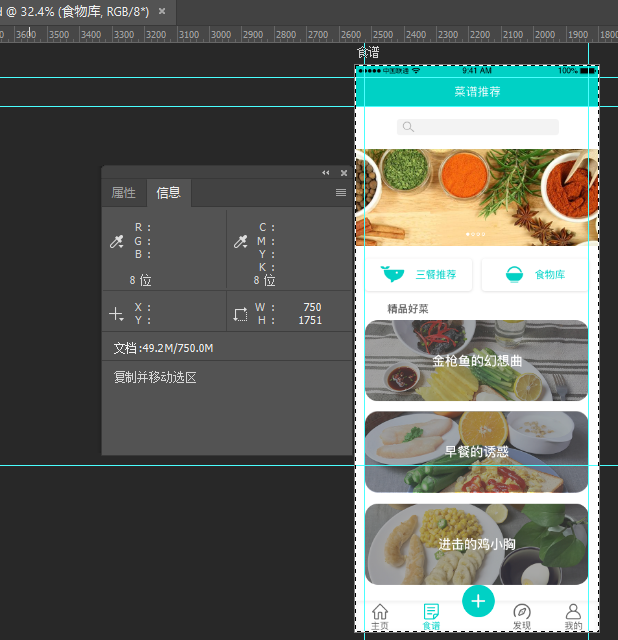618x640 pixels.
Task: Select the 信息 tab
Action: 169,193
